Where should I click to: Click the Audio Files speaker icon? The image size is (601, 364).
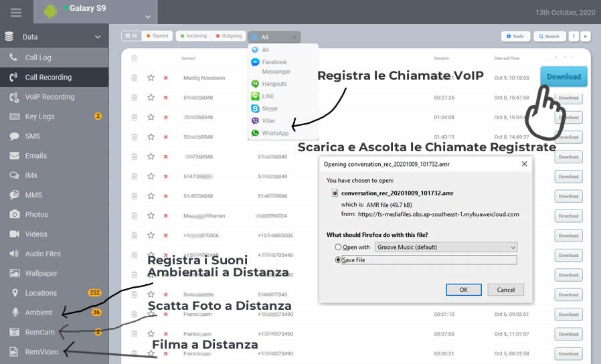(x=14, y=254)
